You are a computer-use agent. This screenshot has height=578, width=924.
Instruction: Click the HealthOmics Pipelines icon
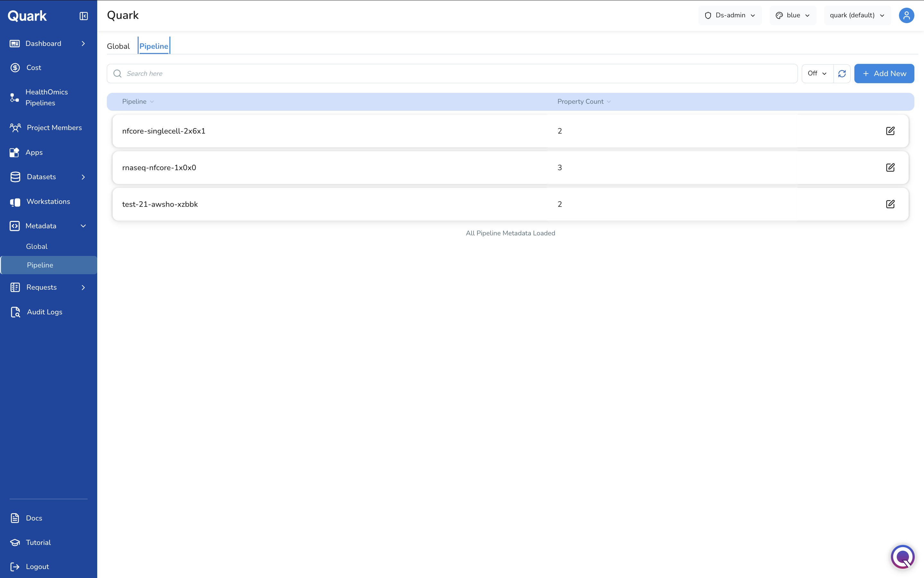[14, 98]
